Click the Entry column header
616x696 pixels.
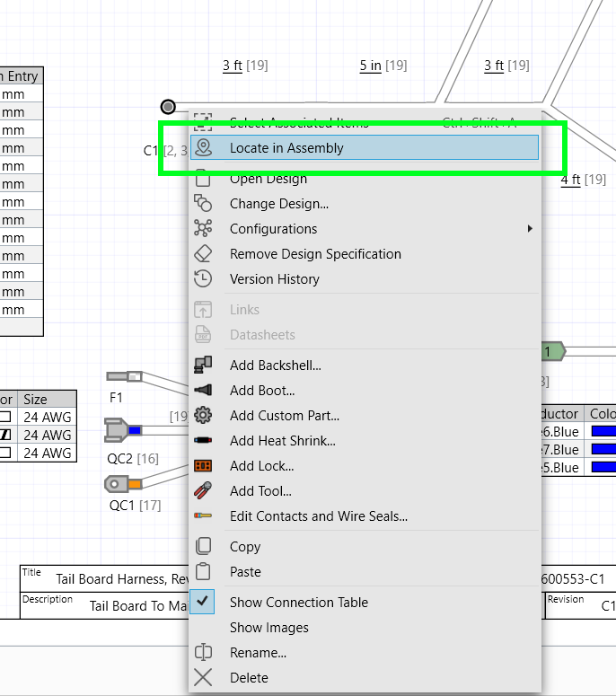click(x=22, y=76)
